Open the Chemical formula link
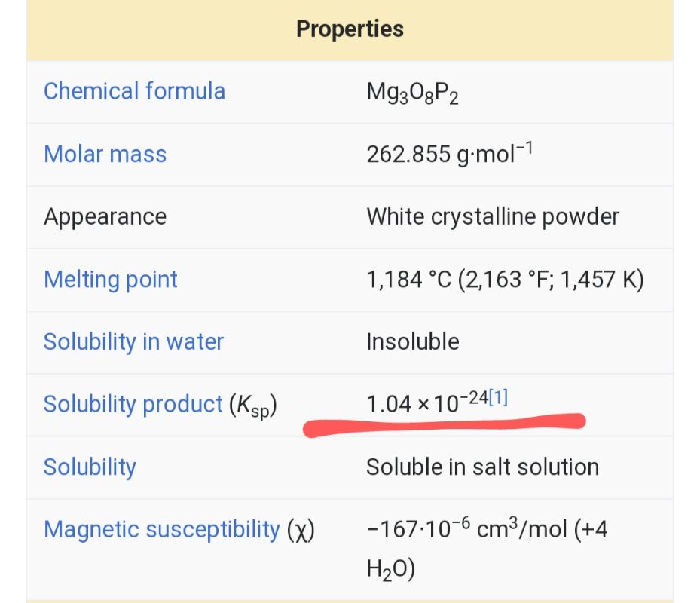The image size is (700, 603). pos(134,91)
